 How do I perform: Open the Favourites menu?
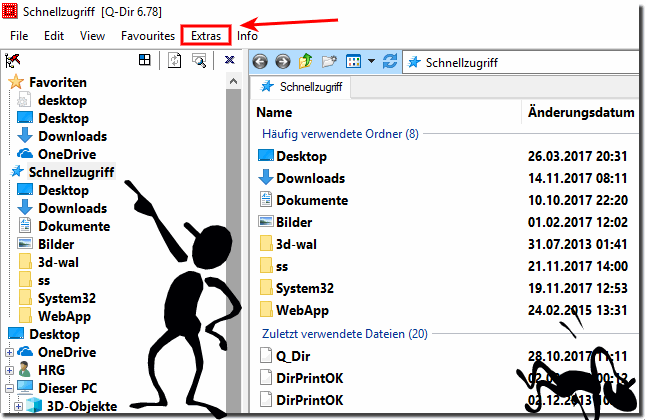pyautogui.click(x=148, y=36)
